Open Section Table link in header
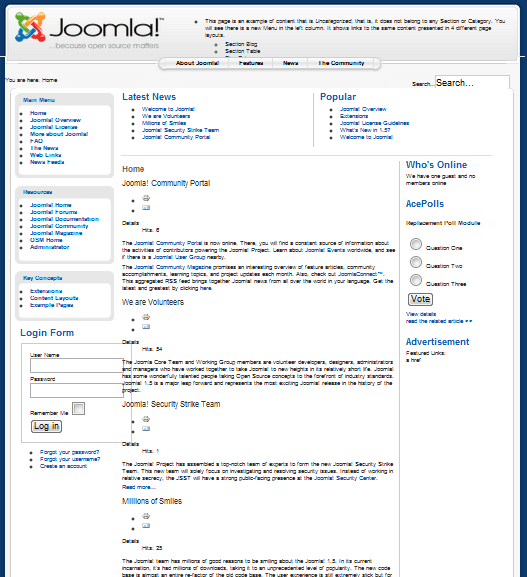 coord(243,51)
